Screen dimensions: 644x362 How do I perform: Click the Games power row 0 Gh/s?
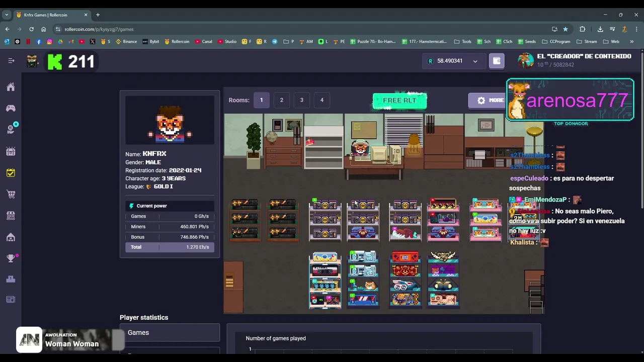point(170,216)
